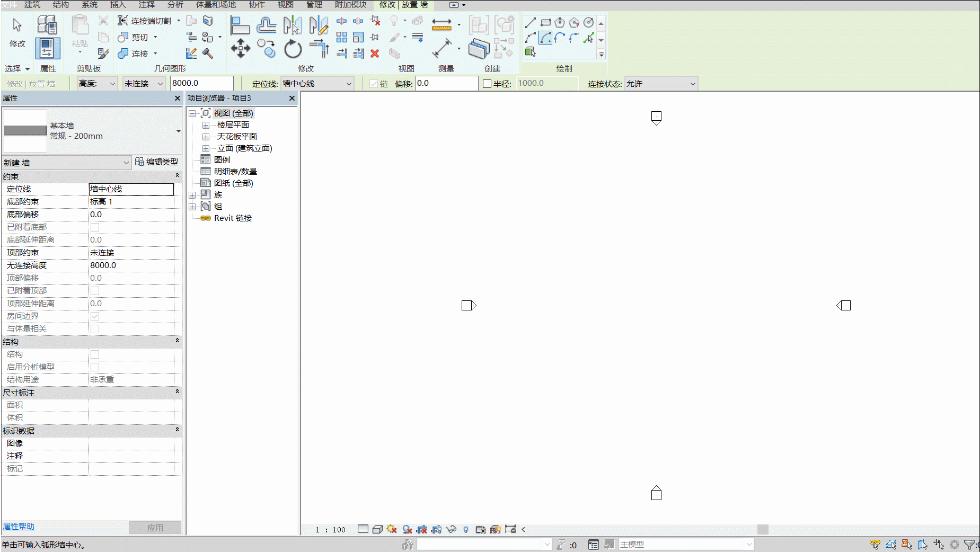Select the Move tool in Modify panel
This screenshot has width=980, height=552.
coord(241,48)
